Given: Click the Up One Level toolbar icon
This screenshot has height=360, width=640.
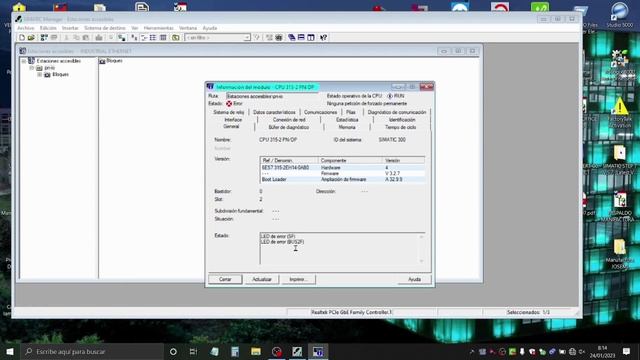Looking at the screenshot, I should 176,38.
